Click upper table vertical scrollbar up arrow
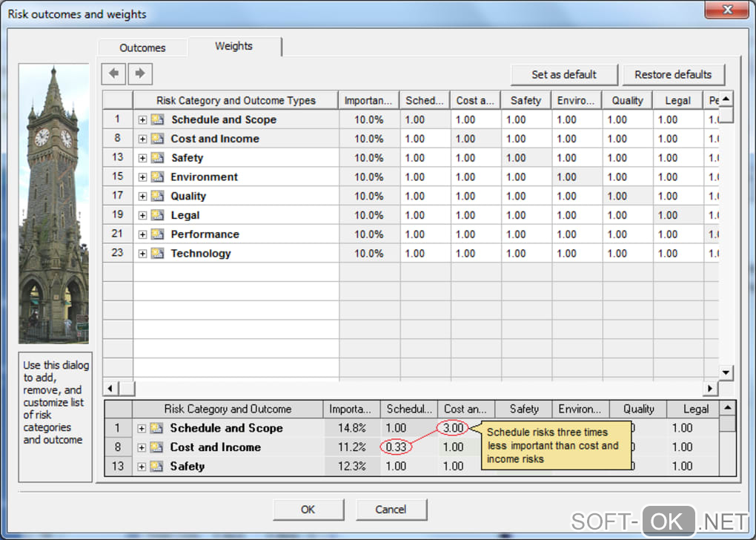Image resolution: width=756 pixels, height=540 pixels. click(x=726, y=99)
